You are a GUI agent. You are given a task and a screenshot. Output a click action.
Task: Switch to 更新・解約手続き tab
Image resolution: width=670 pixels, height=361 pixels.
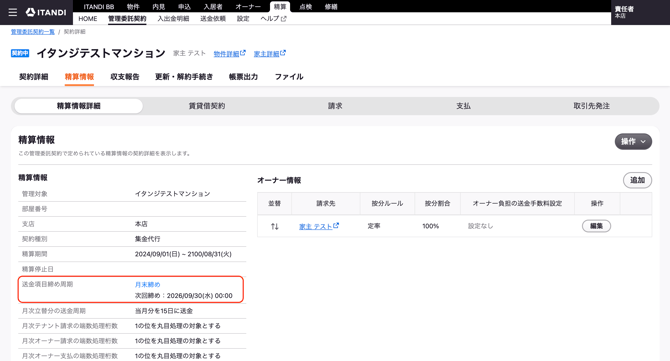point(184,77)
